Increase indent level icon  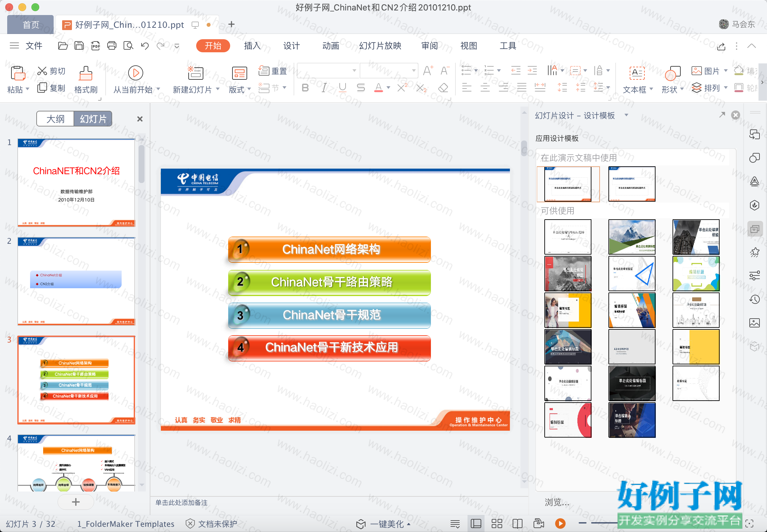(532, 71)
